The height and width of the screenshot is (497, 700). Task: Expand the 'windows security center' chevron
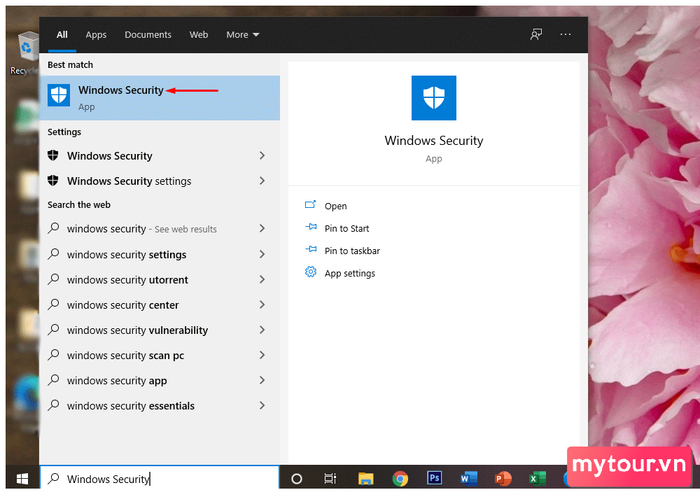pyautogui.click(x=262, y=305)
